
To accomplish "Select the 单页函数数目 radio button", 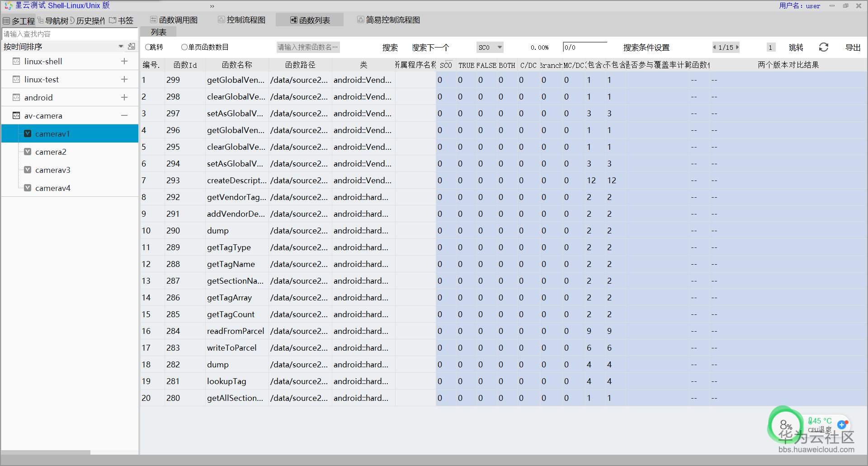I will (184, 47).
